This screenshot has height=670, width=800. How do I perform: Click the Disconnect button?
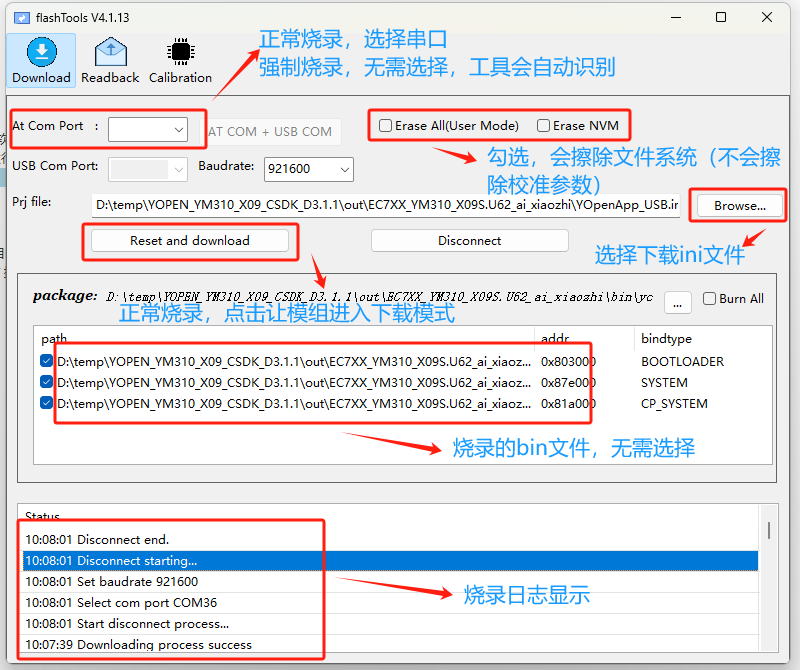click(469, 240)
